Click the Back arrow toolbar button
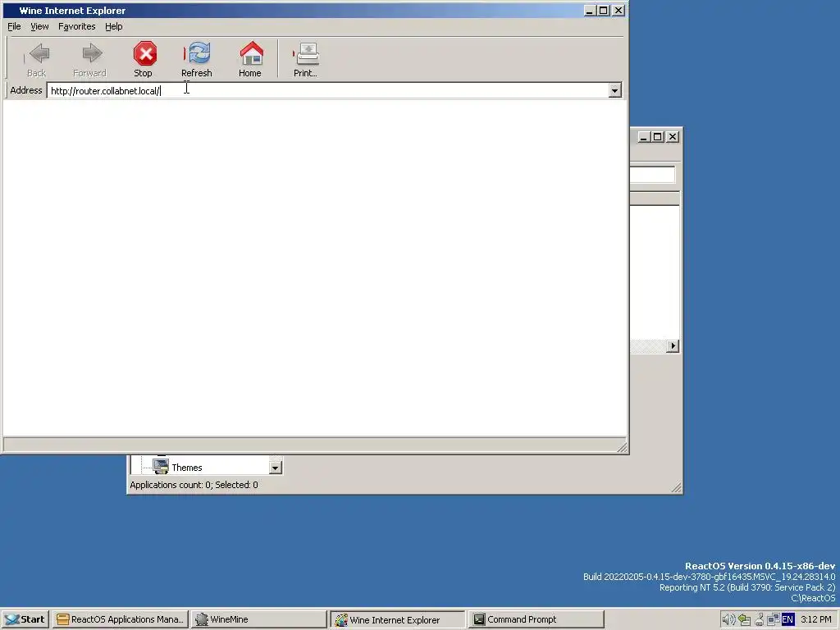Image resolution: width=840 pixels, height=630 pixels. 36,59
